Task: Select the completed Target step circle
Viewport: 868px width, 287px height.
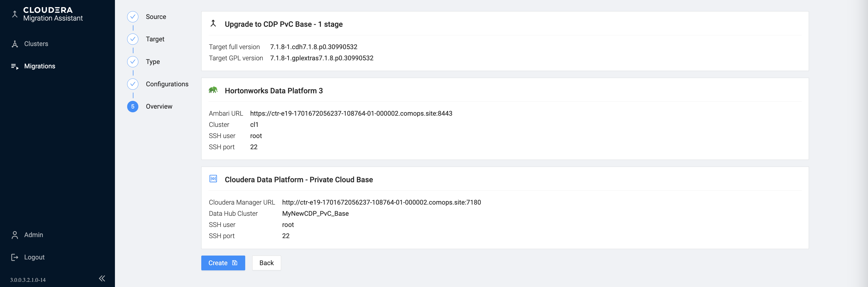Action: [133, 39]
